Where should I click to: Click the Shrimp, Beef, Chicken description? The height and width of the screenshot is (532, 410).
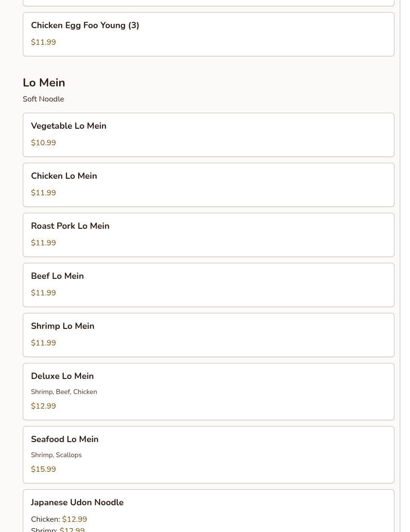[64, 392]
